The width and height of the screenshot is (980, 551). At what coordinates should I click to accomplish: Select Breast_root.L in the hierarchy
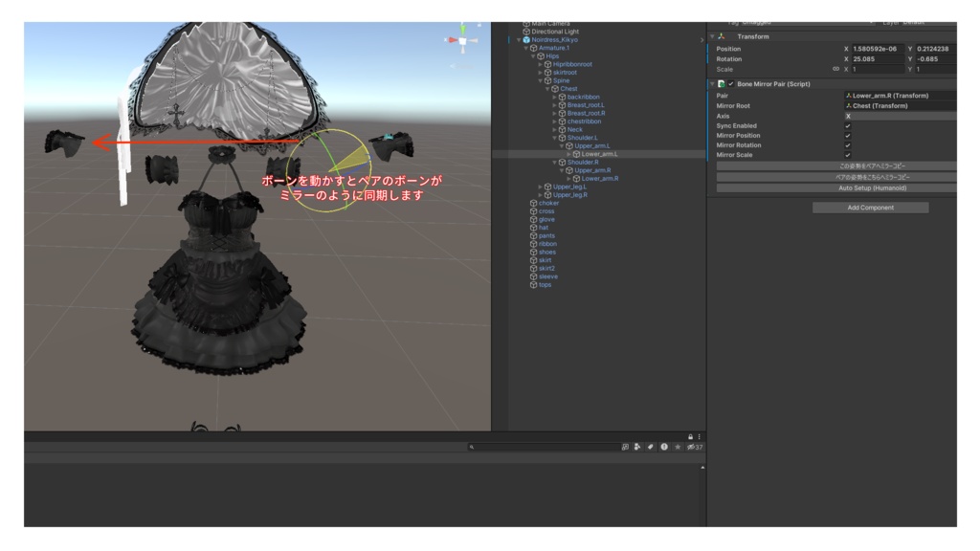586,105
